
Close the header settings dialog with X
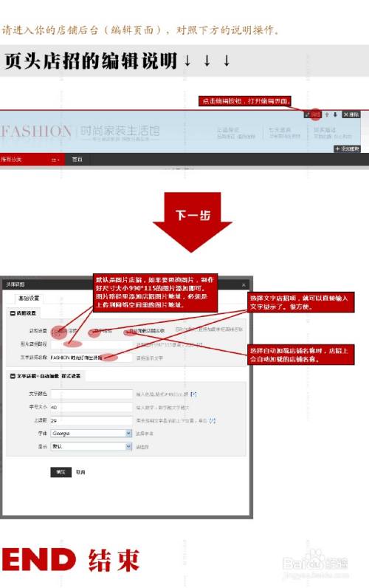point(244,285)
